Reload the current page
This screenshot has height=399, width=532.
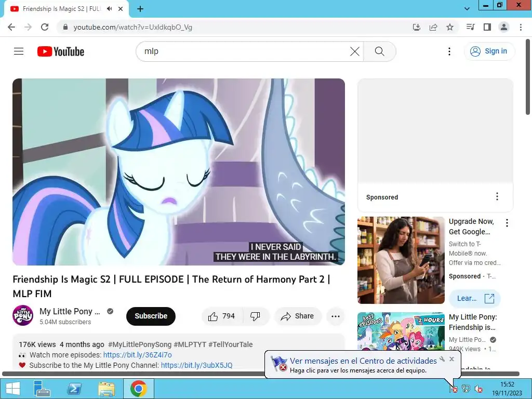pos(45,27)
